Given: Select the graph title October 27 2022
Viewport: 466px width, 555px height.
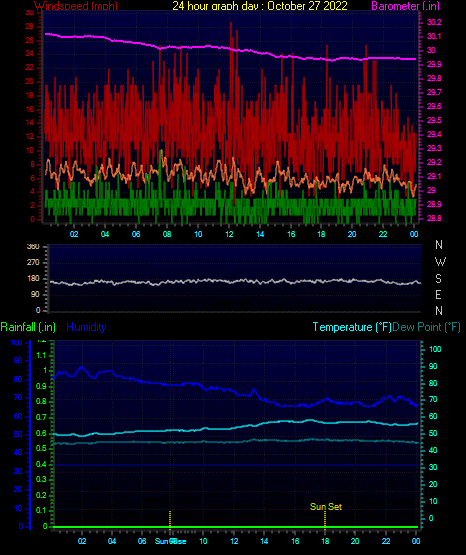Looking at the screenshot, I should tap(307, 6).
